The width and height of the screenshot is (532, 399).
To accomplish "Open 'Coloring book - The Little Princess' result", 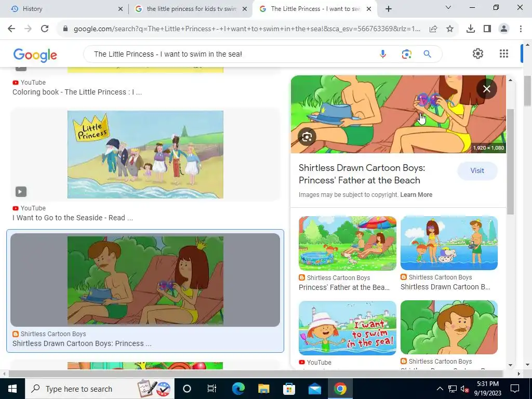I will [x=77, y=92].
